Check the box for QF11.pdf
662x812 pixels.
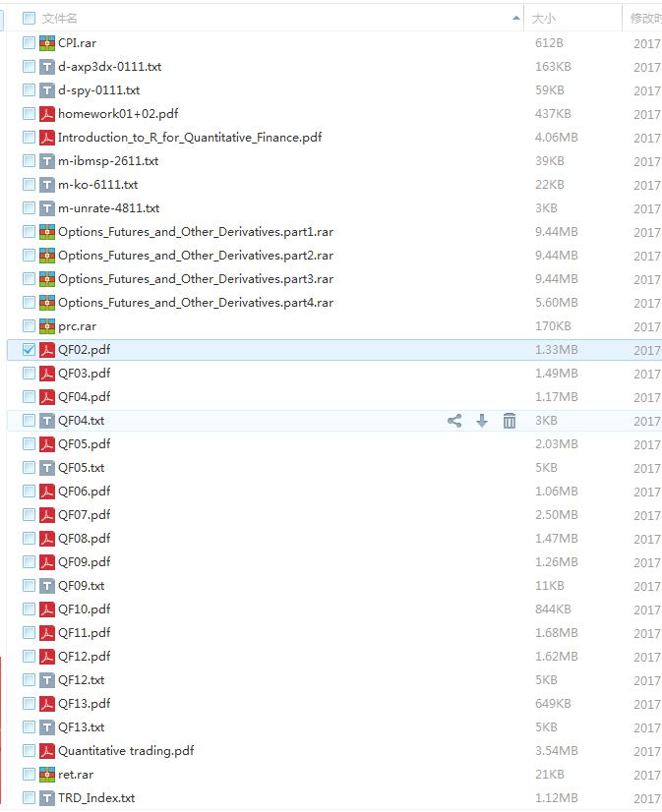tap(29, 633)
